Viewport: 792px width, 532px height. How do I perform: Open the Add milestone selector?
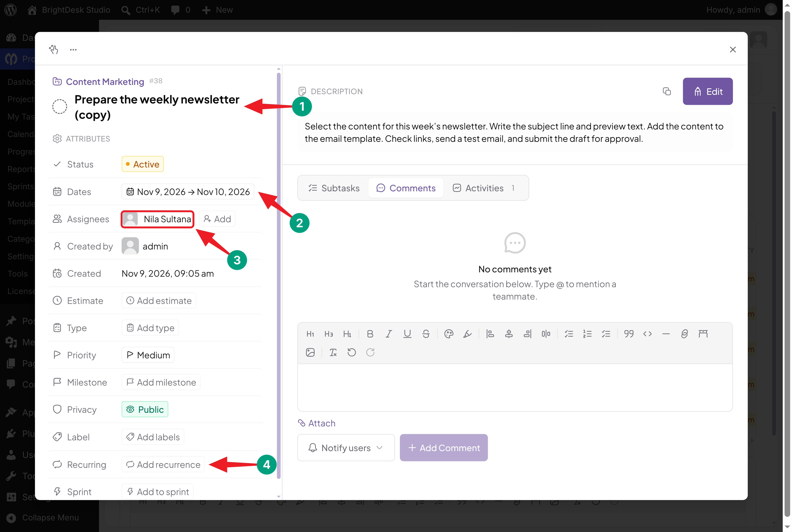coord(161,382)
